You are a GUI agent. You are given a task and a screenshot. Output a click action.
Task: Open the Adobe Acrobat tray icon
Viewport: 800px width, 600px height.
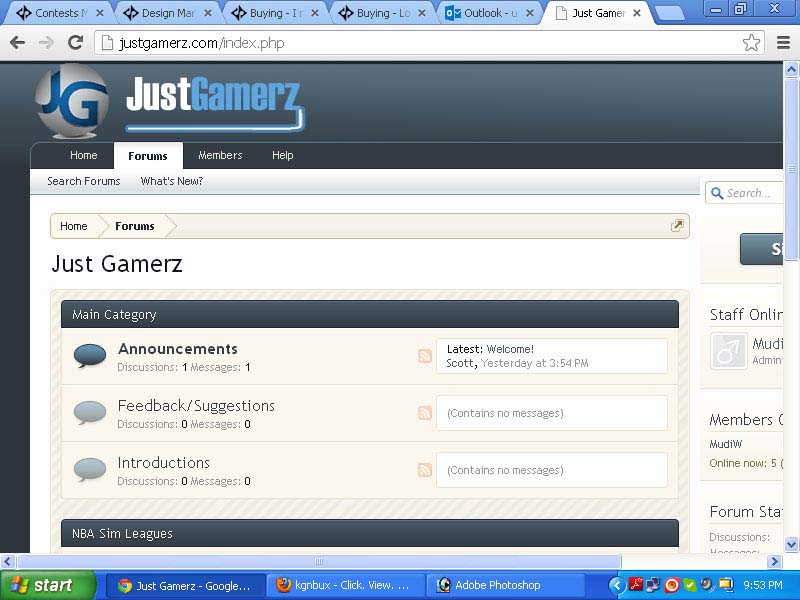click(x=636, y=585)
